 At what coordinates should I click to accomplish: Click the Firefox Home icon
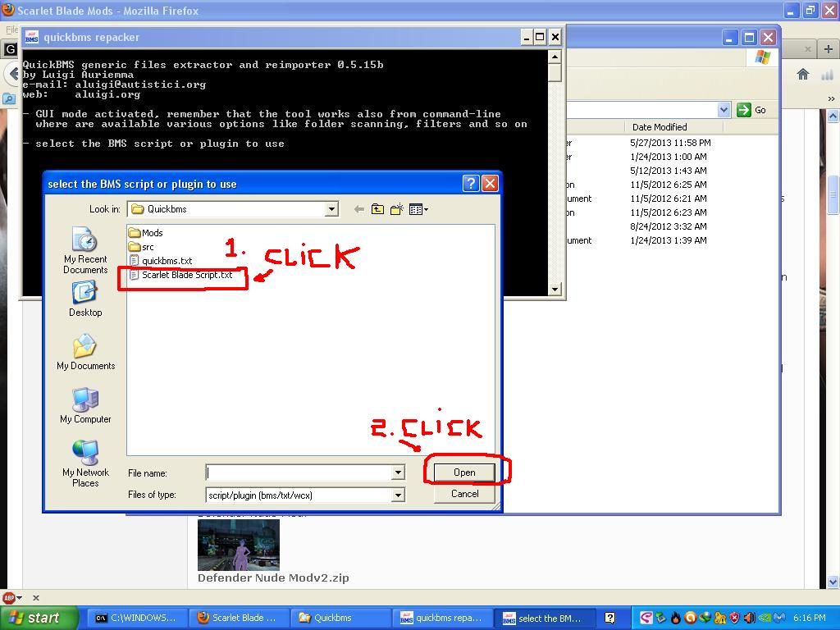pyautogui.click(x=803, y=75)
